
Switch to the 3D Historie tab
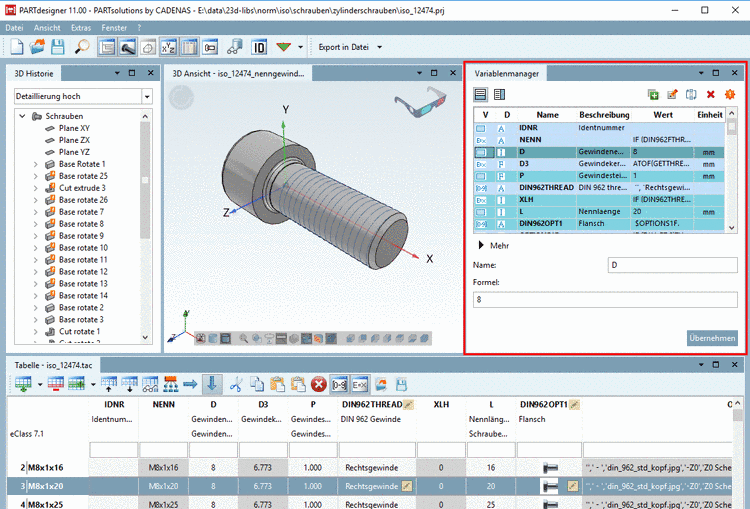pyautogui.click(x=35, y=73)
